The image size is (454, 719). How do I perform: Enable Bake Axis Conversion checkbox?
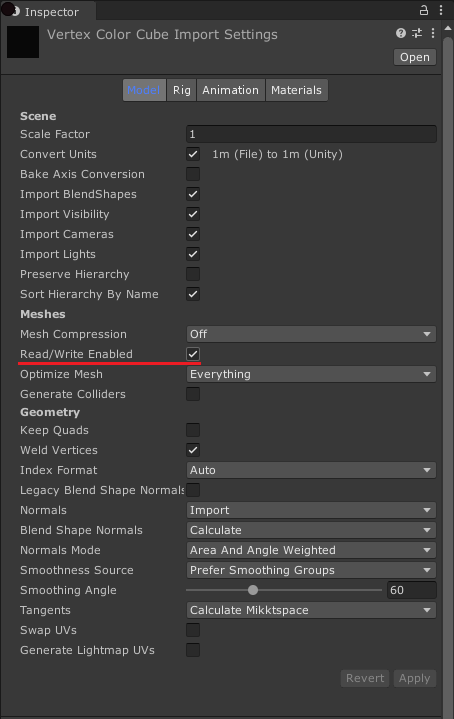pyautogui.click(x=193, y=174)
